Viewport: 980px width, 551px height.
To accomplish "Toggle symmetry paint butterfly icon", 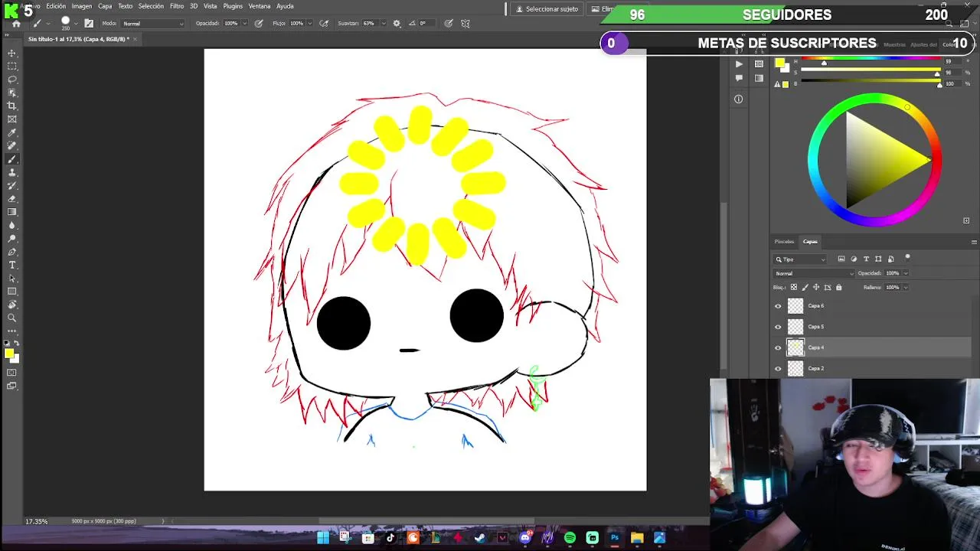I will pos(466,23).
